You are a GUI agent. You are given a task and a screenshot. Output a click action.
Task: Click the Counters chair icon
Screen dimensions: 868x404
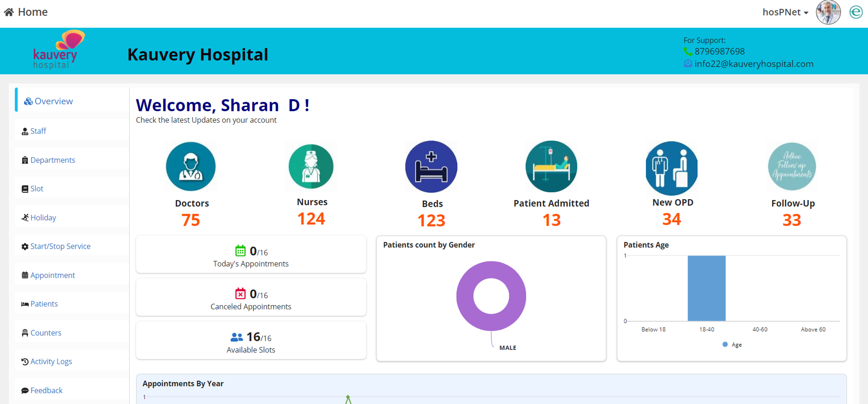(x=25, y=333)
